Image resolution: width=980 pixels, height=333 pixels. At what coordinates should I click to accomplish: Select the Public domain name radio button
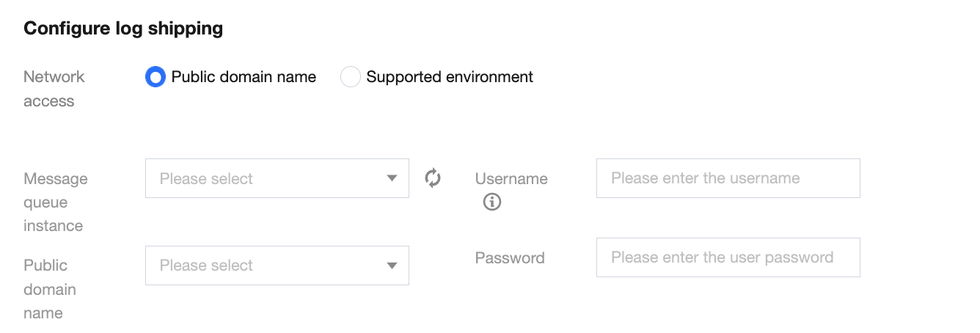pyautogui.click(x=156, y=76)
